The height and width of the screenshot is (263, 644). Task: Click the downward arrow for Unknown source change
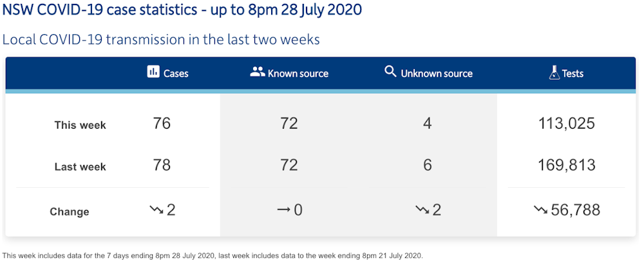click(x=422, y=210)
